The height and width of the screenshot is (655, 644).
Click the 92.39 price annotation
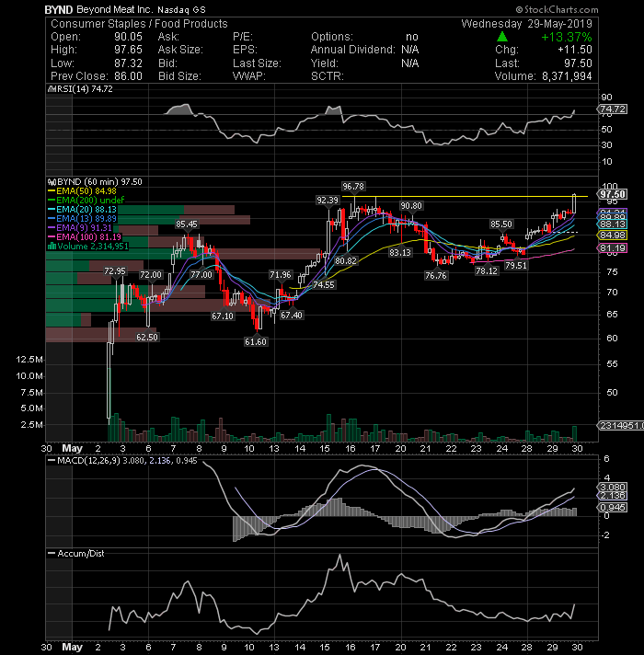(328, 201)
